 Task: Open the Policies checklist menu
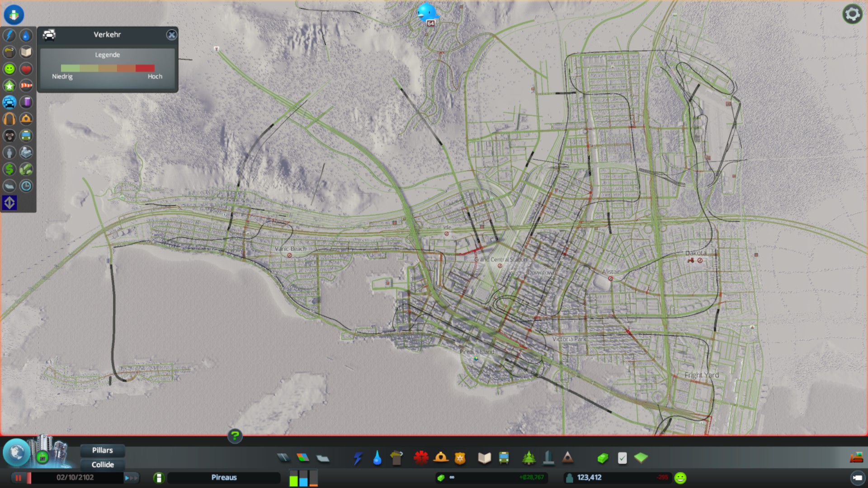tap(622, 458)
